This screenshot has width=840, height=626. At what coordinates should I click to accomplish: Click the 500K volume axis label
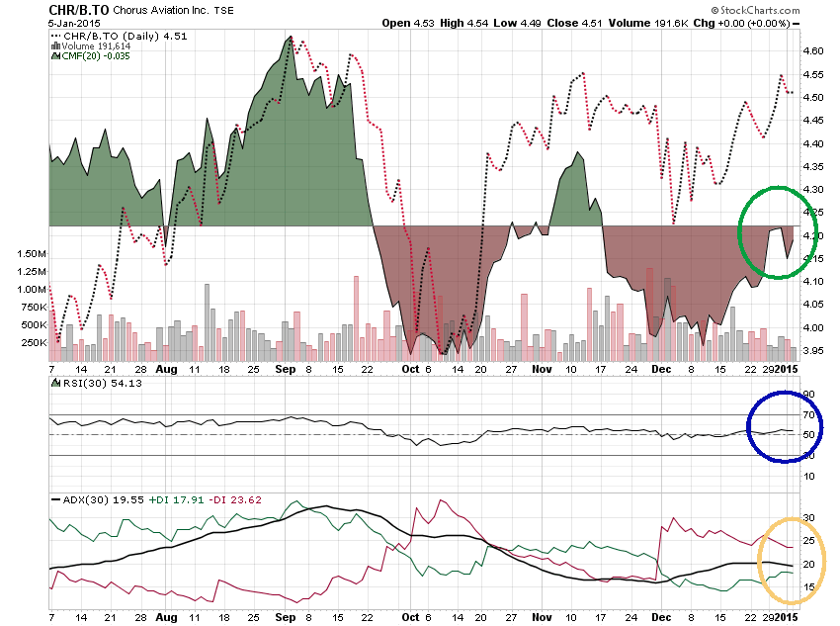34,324
